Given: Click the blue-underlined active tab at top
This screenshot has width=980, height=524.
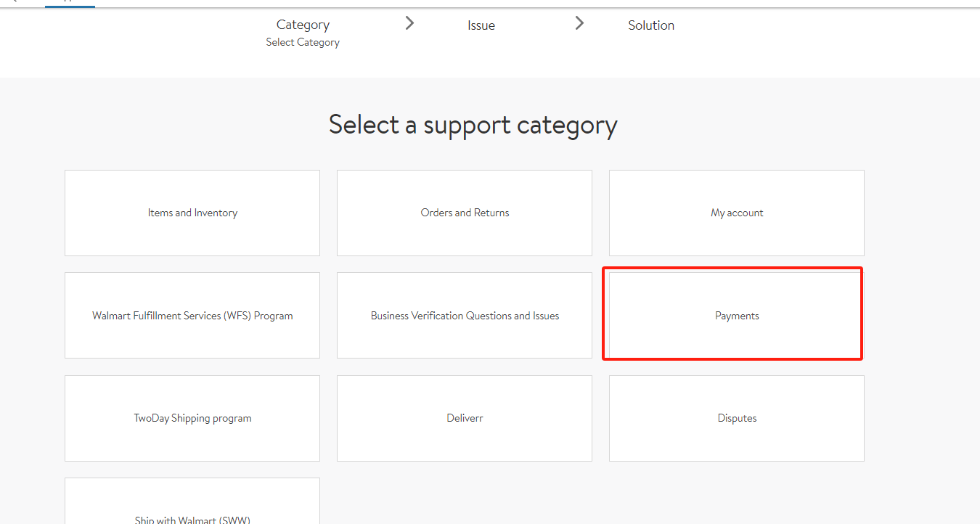Looking at the screenshot, I should 70,2.
